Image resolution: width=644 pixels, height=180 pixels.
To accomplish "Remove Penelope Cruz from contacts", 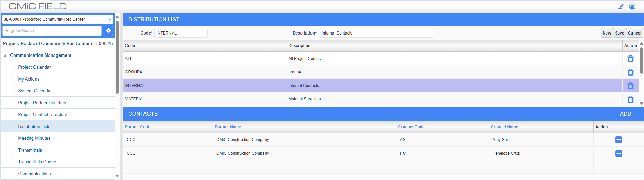I will [619, 153].
